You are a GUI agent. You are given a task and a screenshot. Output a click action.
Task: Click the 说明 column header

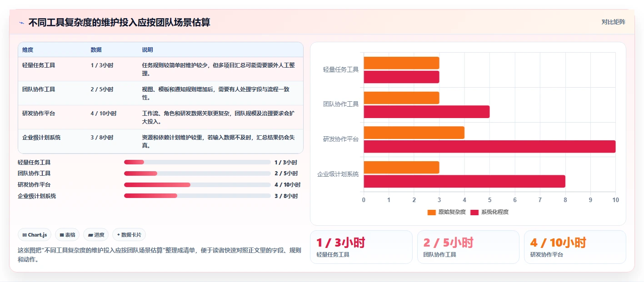coord(148,49)
